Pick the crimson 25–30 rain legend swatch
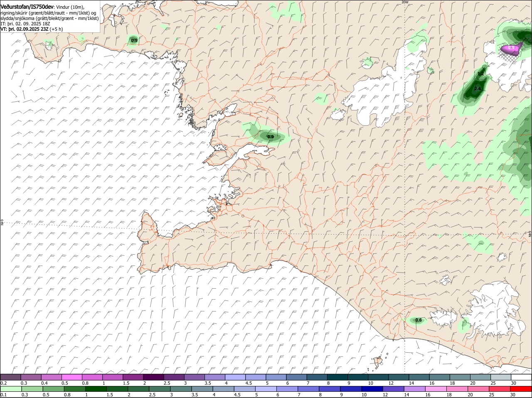This screenshot has height=398, width=532. click(x=500, y=389)
